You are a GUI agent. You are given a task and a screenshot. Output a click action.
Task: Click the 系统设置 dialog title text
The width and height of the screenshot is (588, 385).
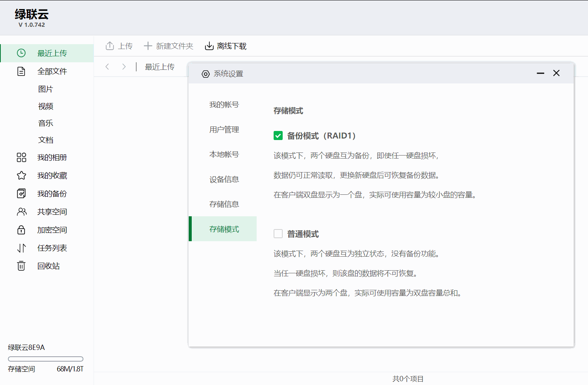click(x=228, y=74)
